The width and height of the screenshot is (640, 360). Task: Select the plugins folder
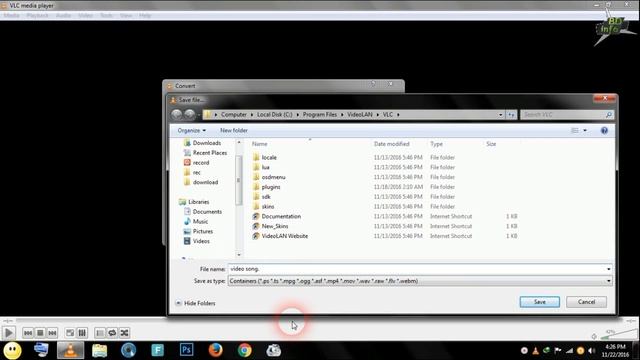[271, 187]
